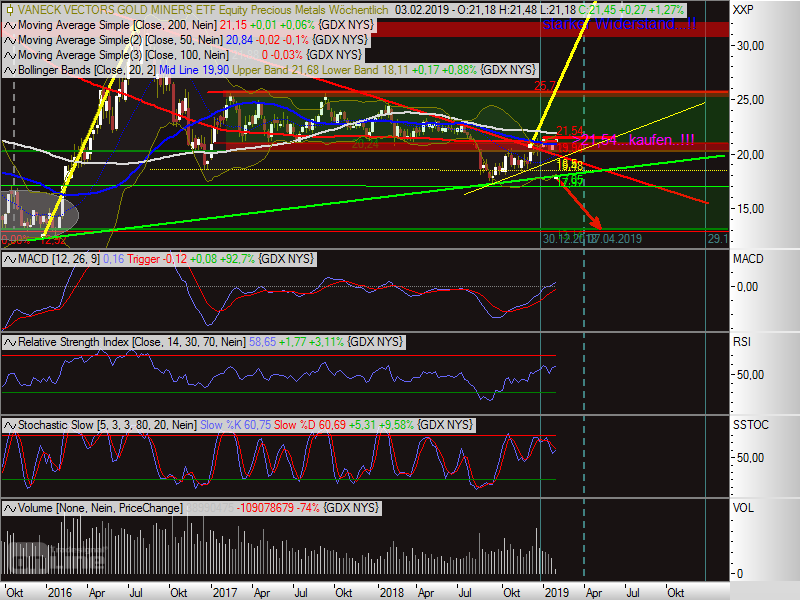Click the wave icon of Moving Average Simple(2)
800x600 pixels.
coord(10,40)
